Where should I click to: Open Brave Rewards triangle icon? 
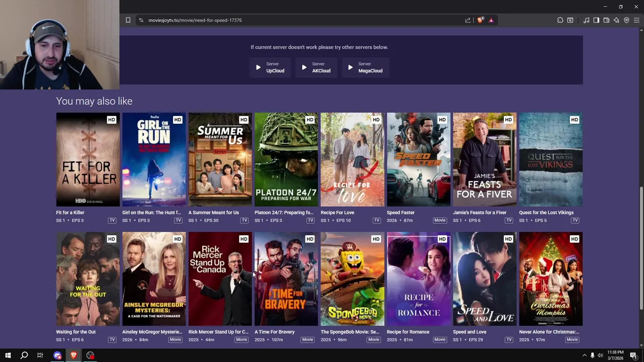tap(491, 20)
